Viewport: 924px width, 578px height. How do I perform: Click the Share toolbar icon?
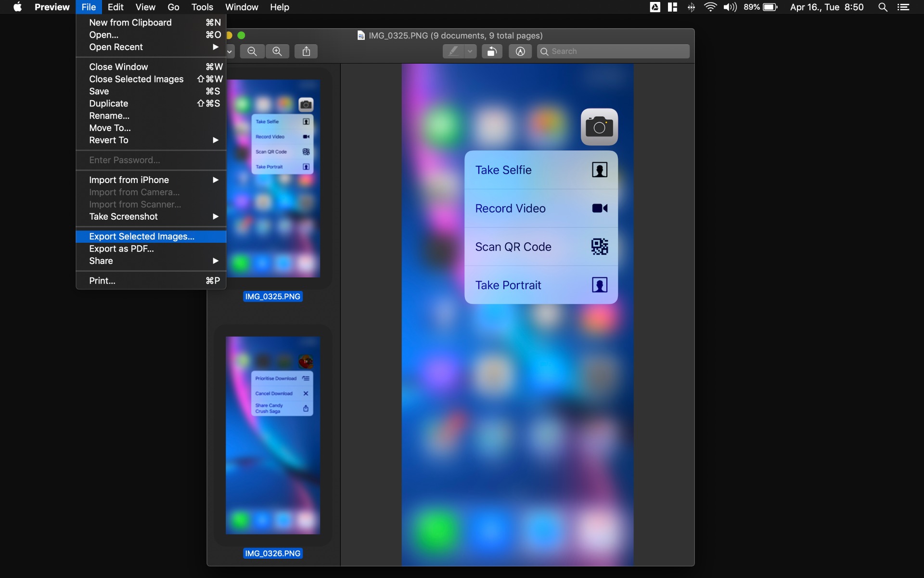click(306, 52)
